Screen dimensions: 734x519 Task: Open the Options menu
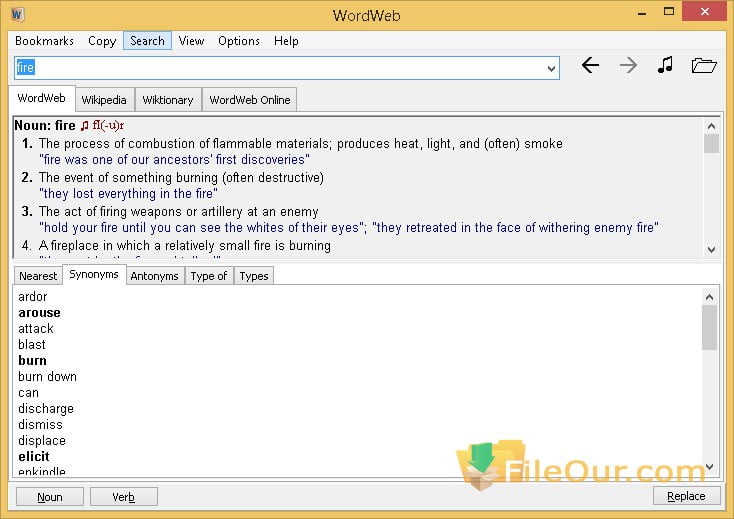[239, 41]
